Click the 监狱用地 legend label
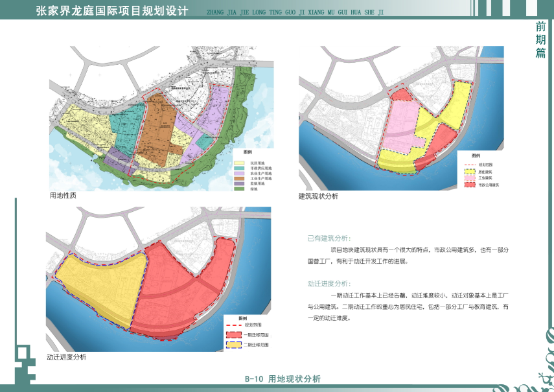The image size is (554, 392). click(x=258, y=183)
